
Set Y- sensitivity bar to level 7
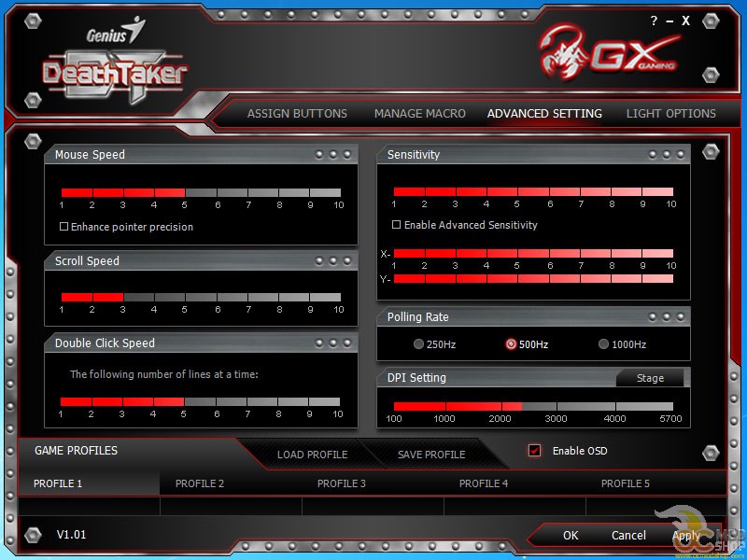pos(581,278)
